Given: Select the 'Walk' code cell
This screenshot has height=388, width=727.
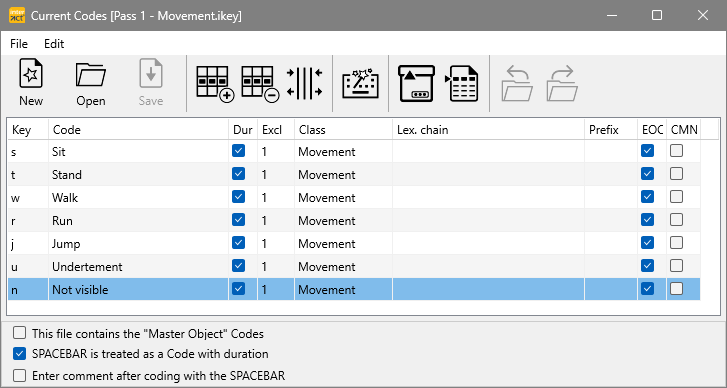Looking at the screenshot, I should point(139,197).
